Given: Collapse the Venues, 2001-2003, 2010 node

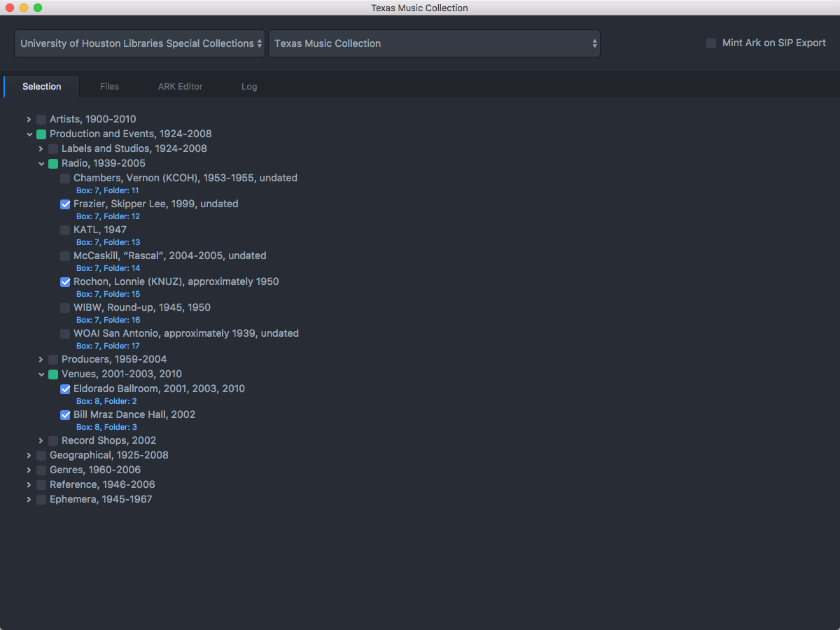Looking at the screenshot, I should tap(41, 374).
